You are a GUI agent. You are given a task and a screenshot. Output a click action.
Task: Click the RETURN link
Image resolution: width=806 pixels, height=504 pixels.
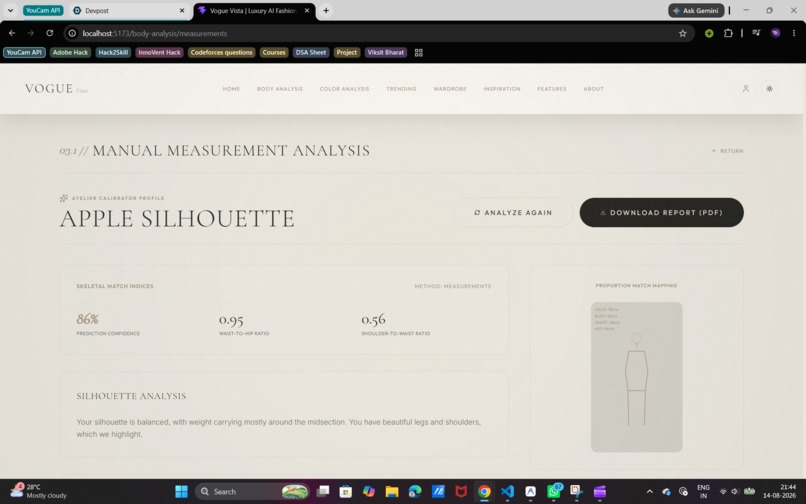click(727, 151)
